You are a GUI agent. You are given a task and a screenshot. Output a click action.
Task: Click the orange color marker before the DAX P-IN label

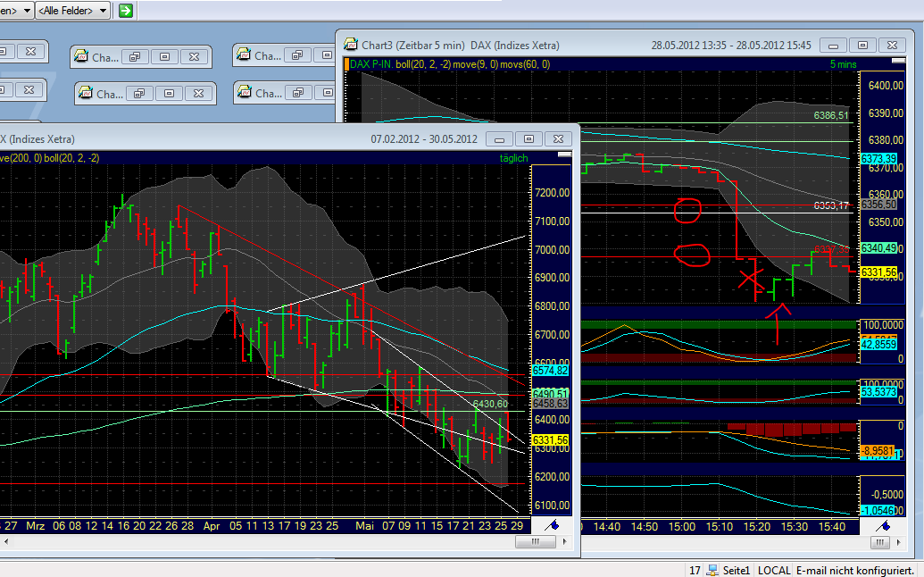pyautogui.click(x=346, y=63)
